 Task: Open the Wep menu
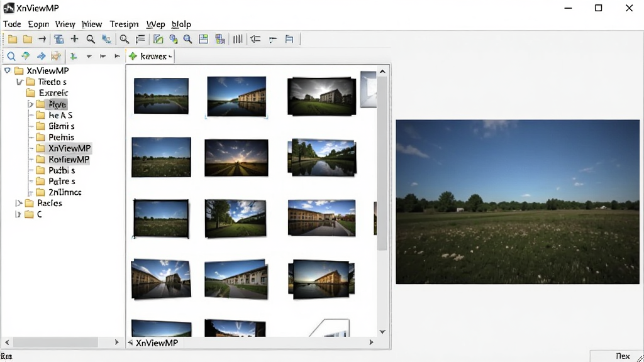(156, 25)
